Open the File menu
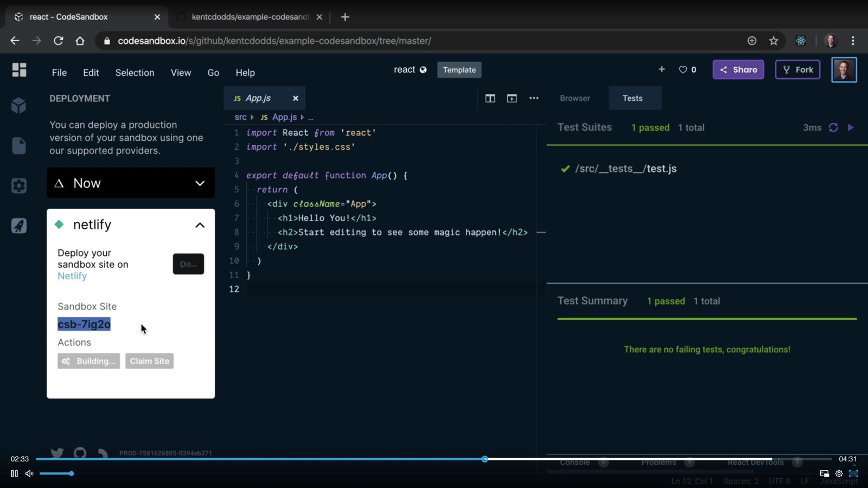 coord(59,73)
